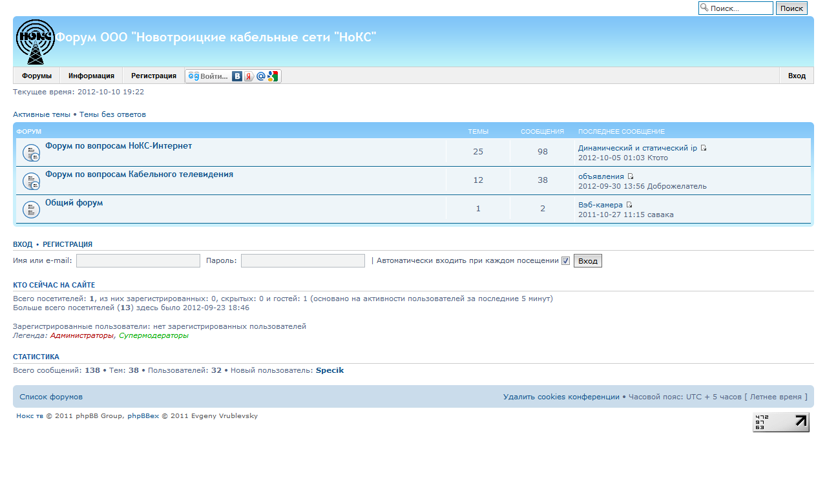Click the НоКС-Интернет forum folder icon

tap(31, 152)
